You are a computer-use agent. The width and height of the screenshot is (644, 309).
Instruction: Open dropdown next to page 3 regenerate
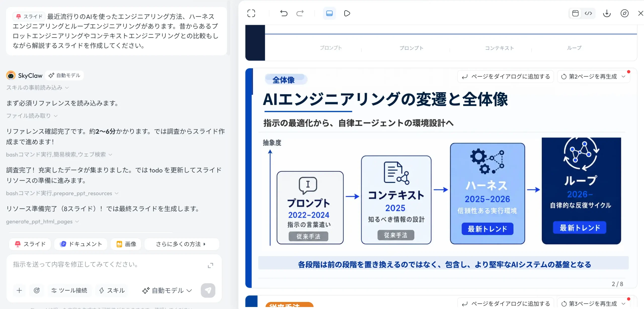(623, 303)
